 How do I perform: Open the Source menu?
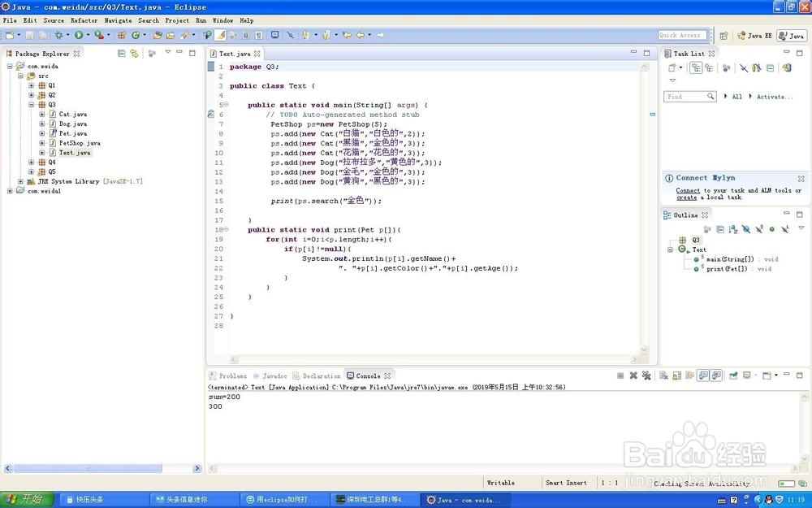54,21
